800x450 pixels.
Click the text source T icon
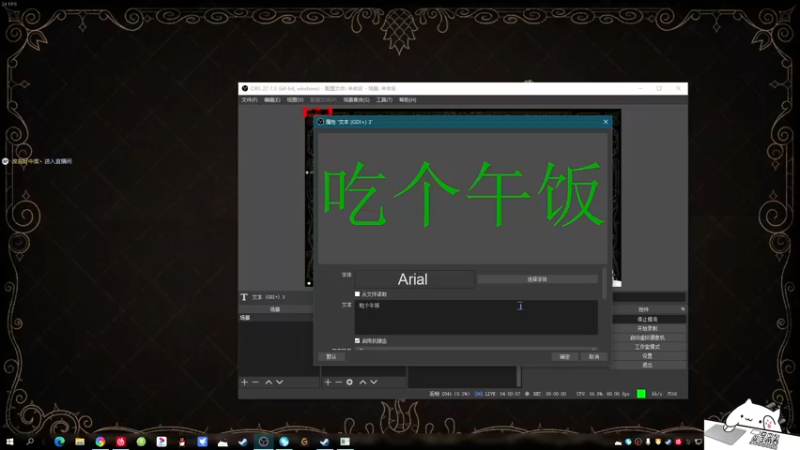244,297
